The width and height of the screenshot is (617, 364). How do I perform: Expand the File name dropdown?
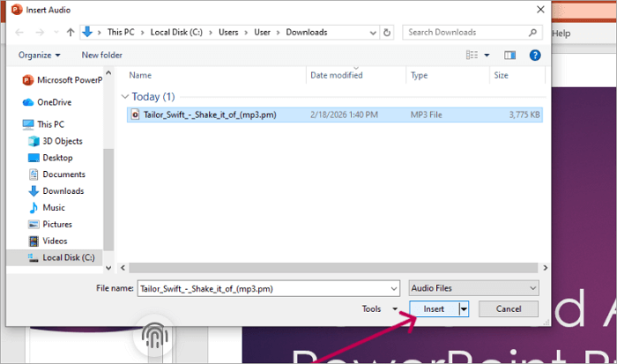pyautogui.click(x=394, y=289)
